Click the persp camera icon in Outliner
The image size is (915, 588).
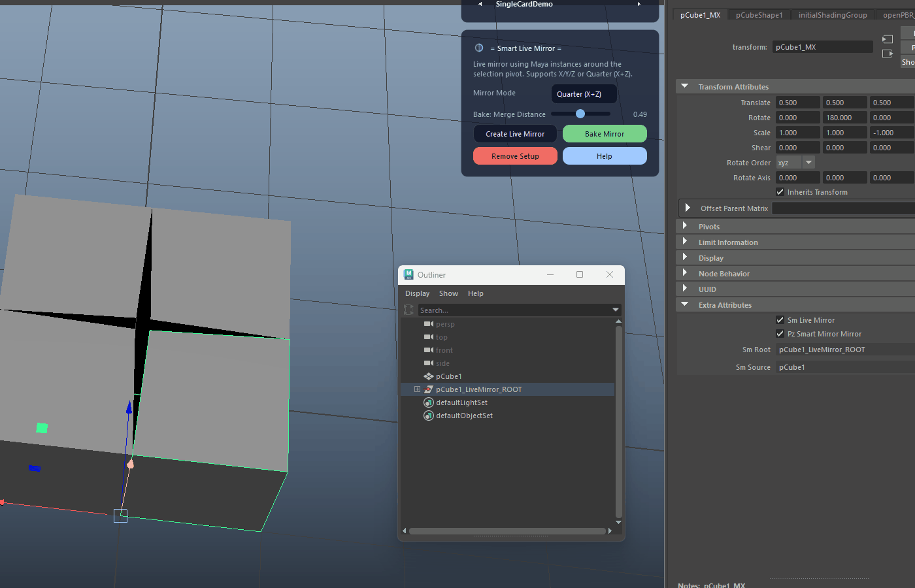pos(429,324)
